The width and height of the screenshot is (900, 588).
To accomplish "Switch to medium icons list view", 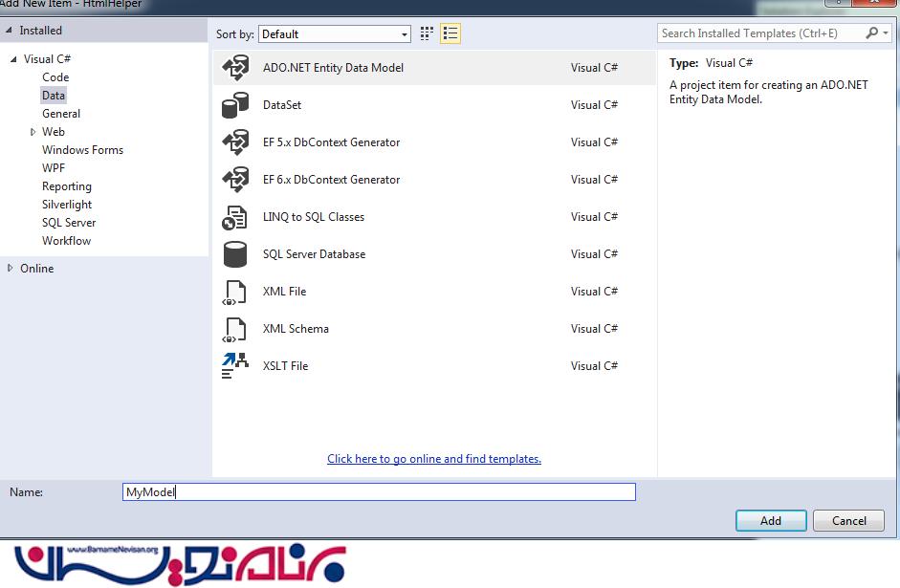I will click(x=450, y=33).
